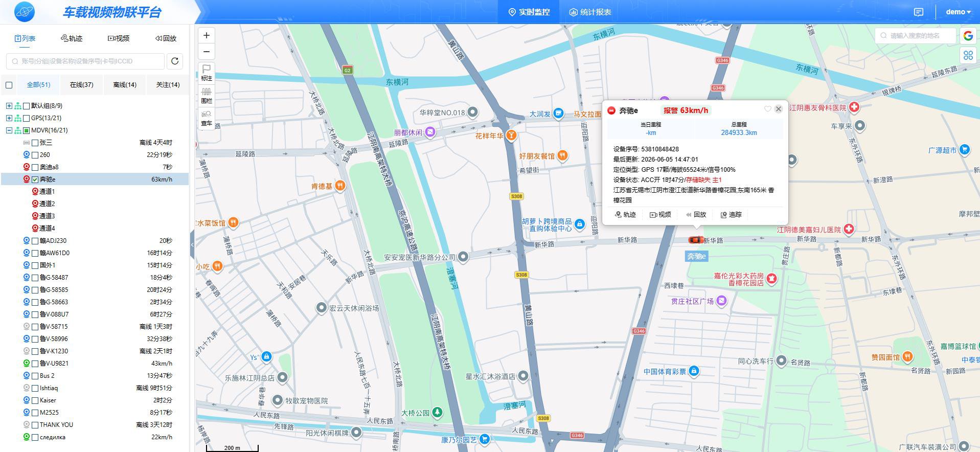Filter by 全部(51) devices
The image size is (980, 452).
(38, 85)
